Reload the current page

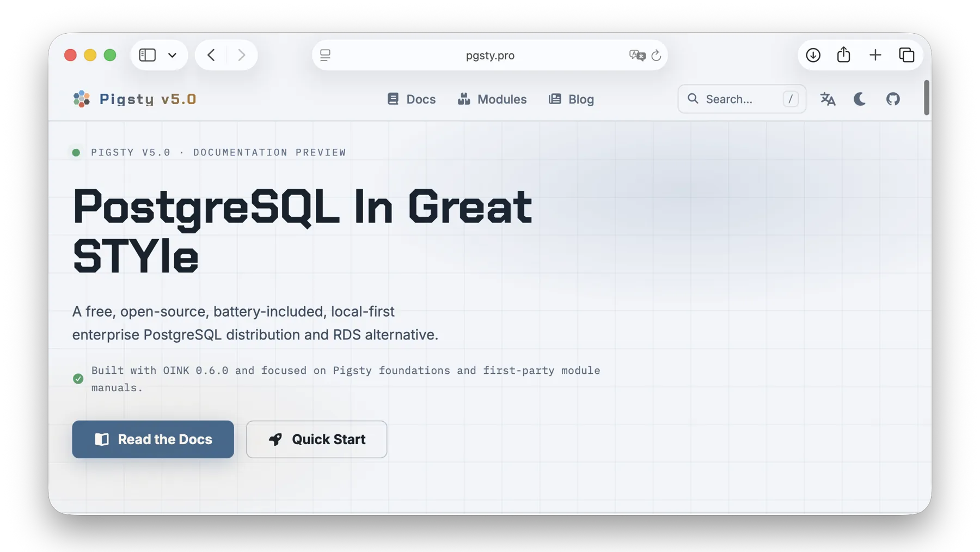[x=656, y=55]
